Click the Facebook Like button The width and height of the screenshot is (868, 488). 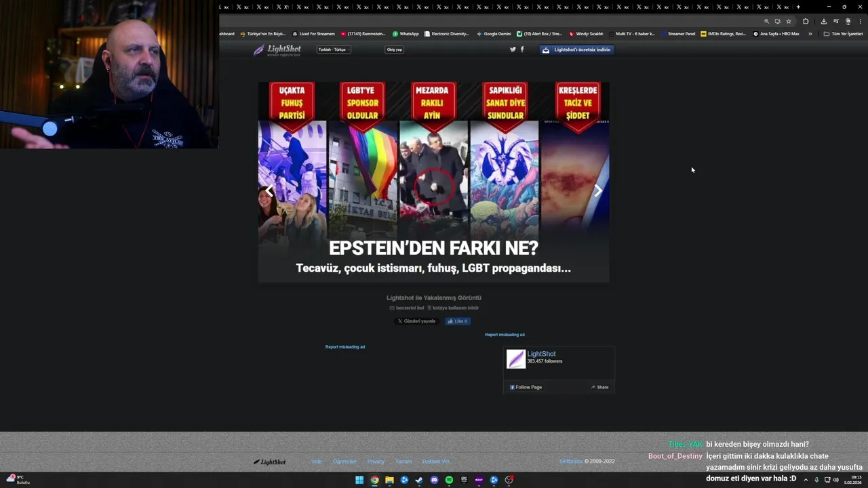point(458,321)
